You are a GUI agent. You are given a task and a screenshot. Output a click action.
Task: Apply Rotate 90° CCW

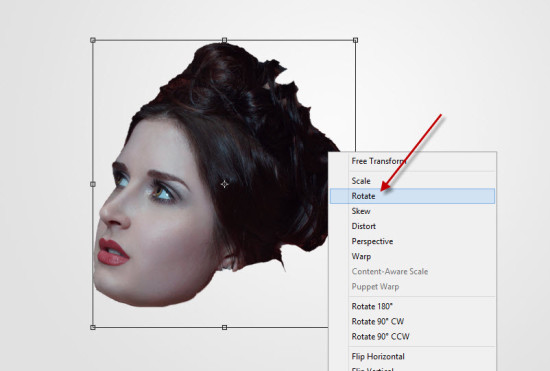pos(412,337)
